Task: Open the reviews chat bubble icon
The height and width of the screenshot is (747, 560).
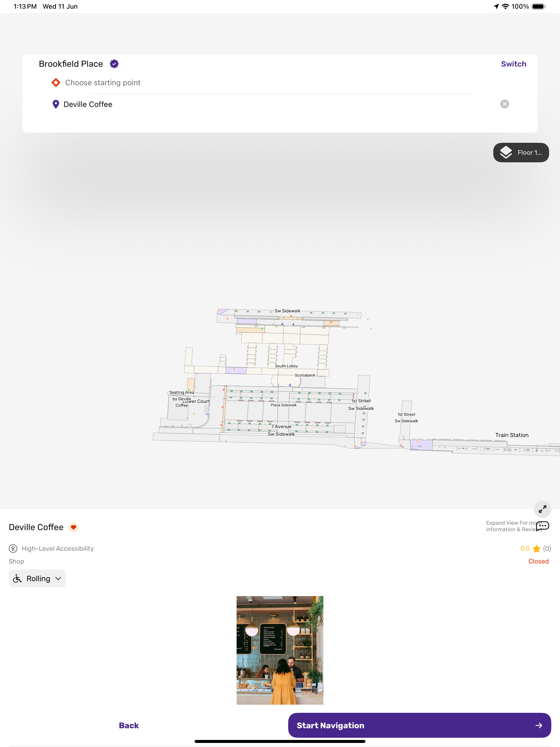Action: tap(542, 526)
